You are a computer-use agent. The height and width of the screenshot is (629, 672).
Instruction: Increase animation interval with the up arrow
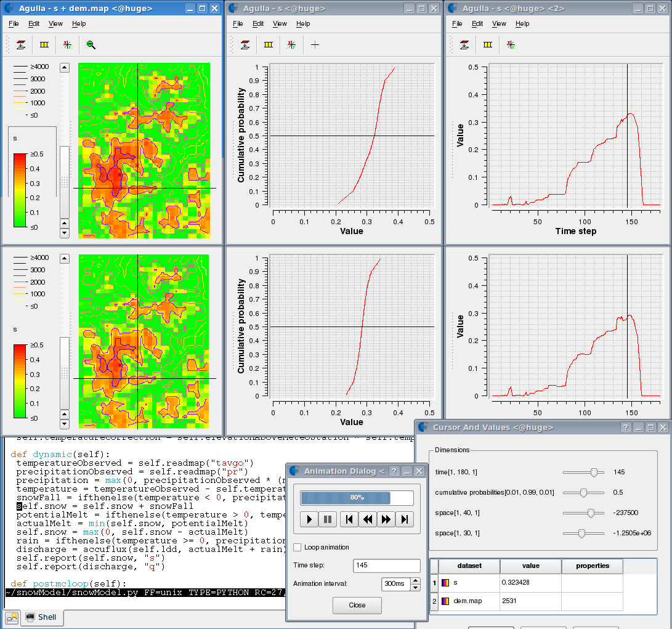(415, 580)
